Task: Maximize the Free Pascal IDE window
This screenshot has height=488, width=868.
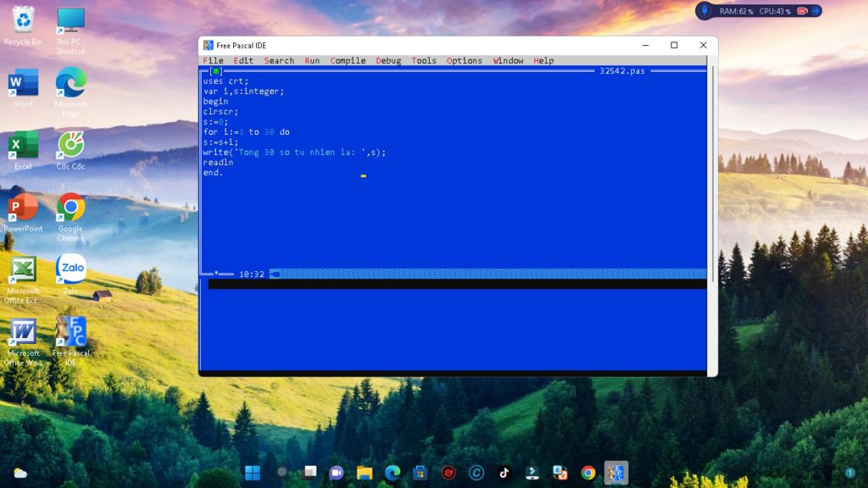Action: [674, 46]
